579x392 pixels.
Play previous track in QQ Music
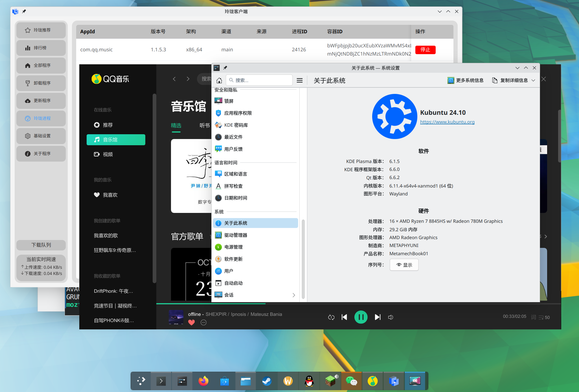(344, 317)
